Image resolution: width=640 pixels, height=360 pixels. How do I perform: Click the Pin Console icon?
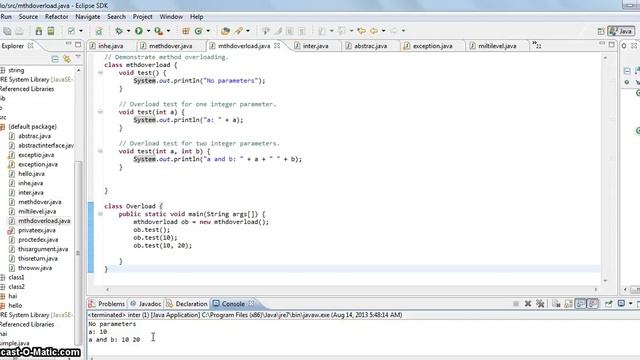click(x=609, y=304)
